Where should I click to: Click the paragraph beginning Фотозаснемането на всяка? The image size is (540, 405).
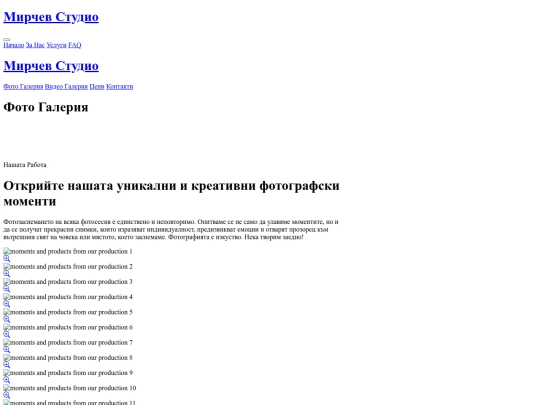tap(171, 229)
